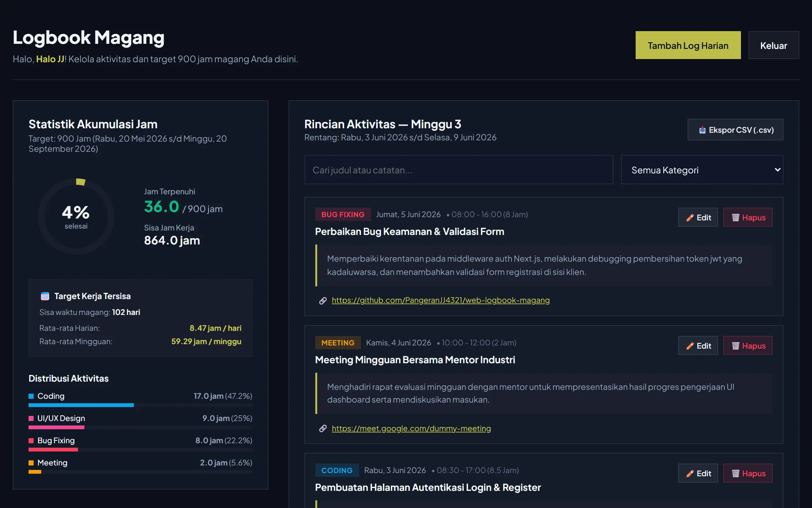The image size is (812, 508).
Task: Click the trash icon on the Meeting entry
Action: point(736,346)
